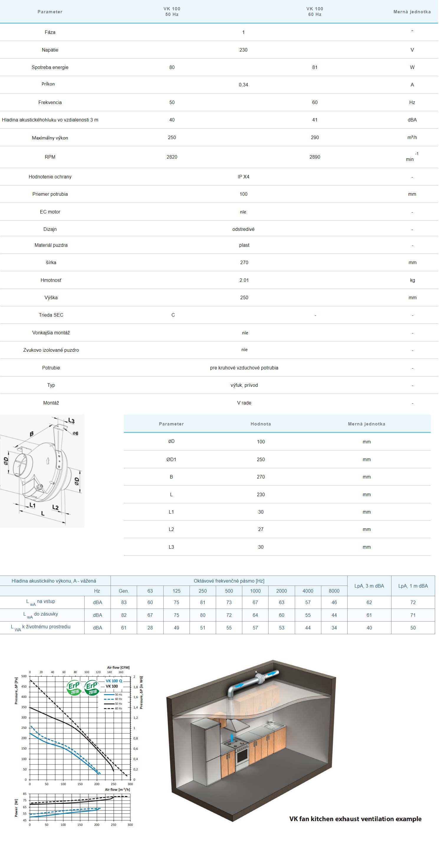
Task: Open the fan dimension drawing image
Action: 42,471
